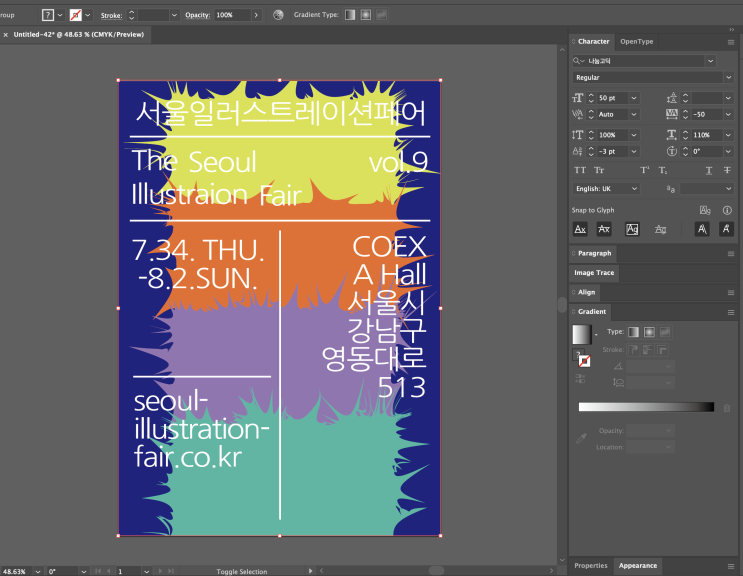This screenshot has width=743, height=576.
Task: Select the gradient eyedropper color picker
Action: 581,438
